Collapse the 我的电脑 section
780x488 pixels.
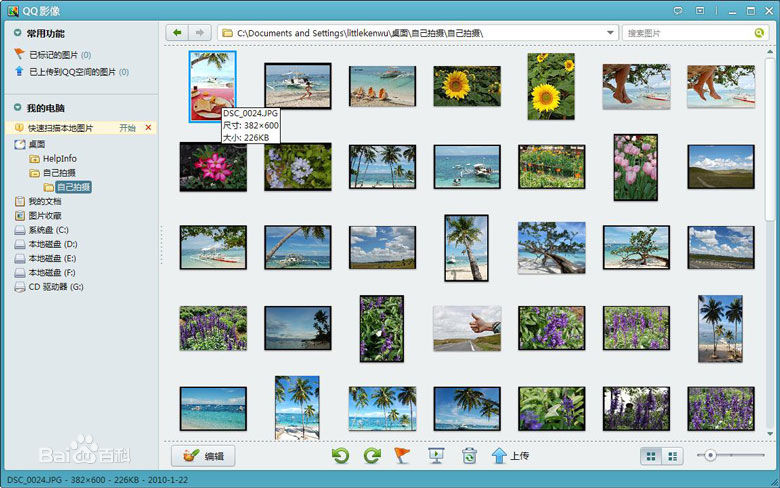[18, 108]
